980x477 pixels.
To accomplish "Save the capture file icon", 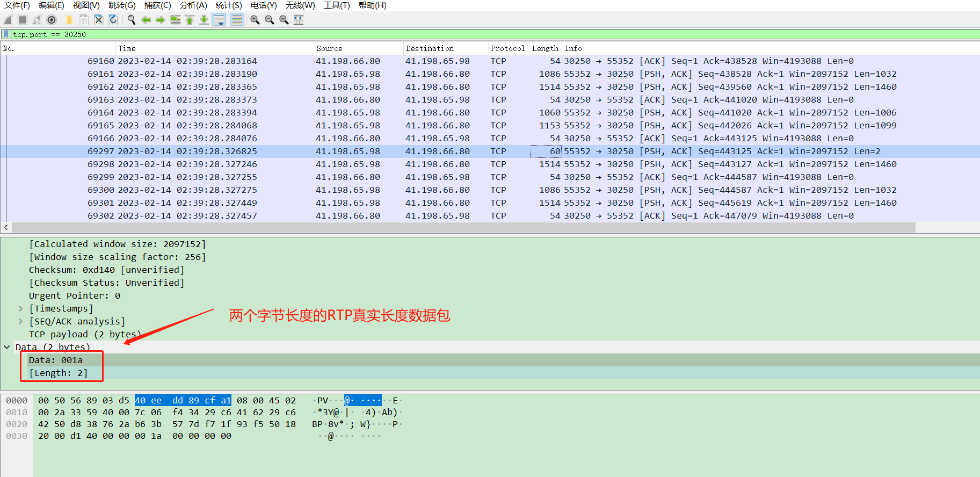I will (x=84, y=20).
